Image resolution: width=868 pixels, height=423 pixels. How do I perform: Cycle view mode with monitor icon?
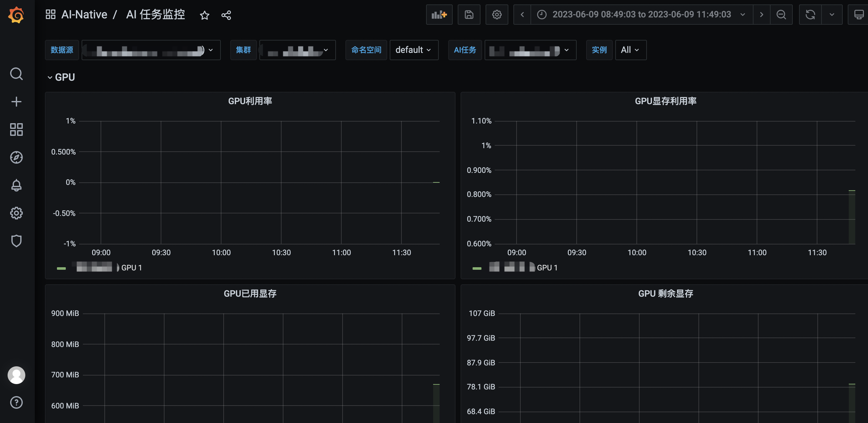click(x=859, y=15)
